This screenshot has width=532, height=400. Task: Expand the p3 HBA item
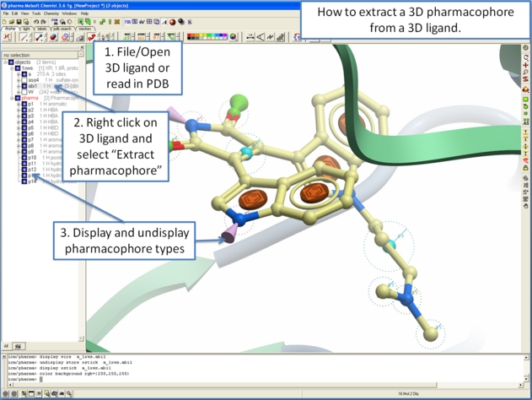pyautogui.click(x=19, y=116)
